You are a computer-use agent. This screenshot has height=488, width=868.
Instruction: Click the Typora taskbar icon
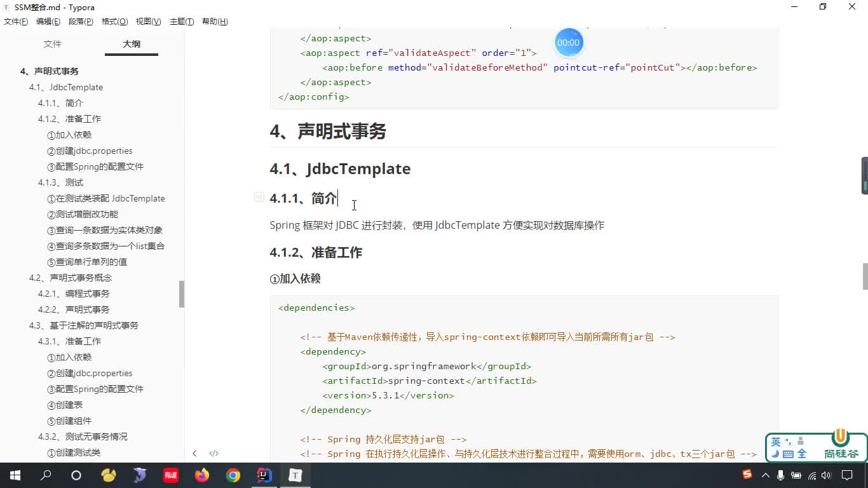(x=295, y=475)
